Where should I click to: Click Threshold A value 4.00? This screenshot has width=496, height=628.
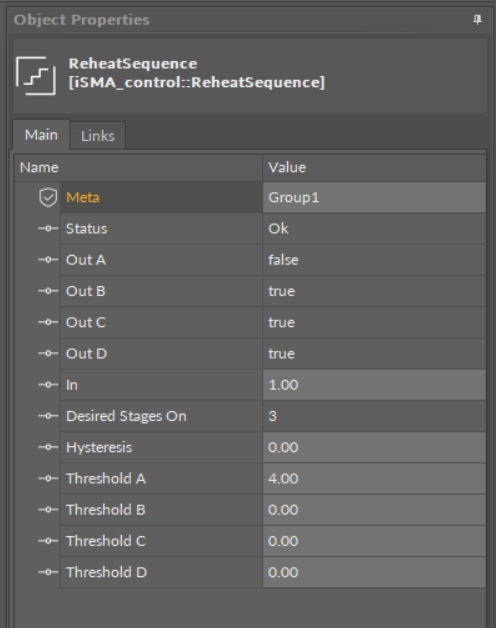click(374, 479)
